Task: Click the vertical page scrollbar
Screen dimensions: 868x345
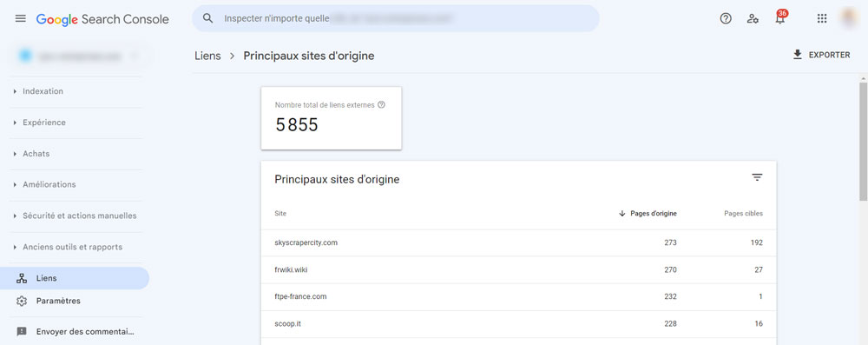Action: (863, 142)
